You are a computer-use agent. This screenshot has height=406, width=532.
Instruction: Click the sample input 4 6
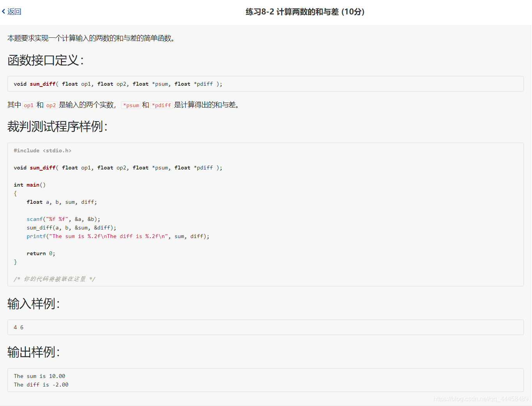tap(19, 327)
